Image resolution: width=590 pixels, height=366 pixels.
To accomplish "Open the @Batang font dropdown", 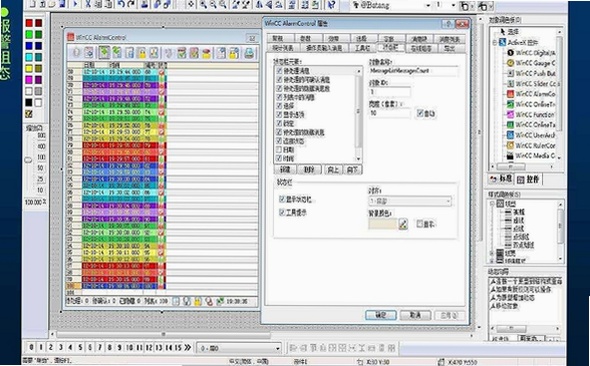I will click(428, 5).
